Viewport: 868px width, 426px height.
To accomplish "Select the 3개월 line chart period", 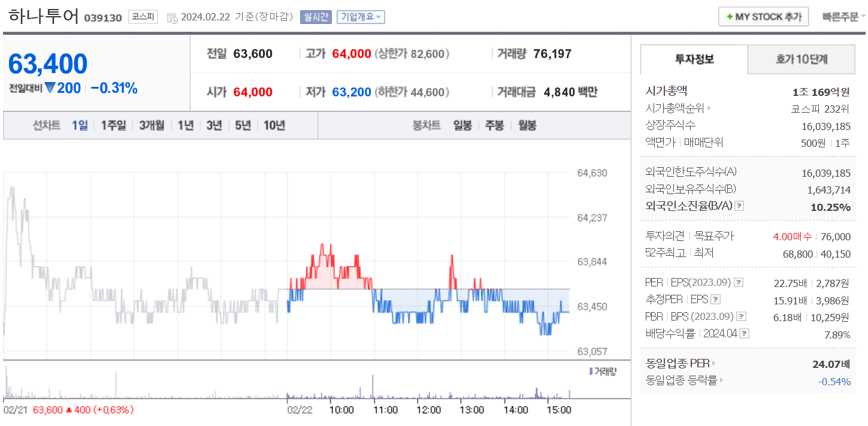I will pos(152,125).
